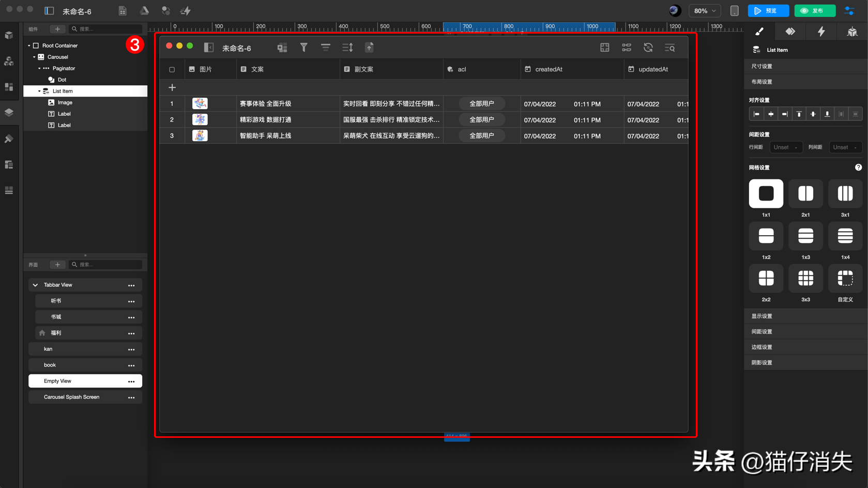Open the settings sliders icon at top right

tap(849, 10)
